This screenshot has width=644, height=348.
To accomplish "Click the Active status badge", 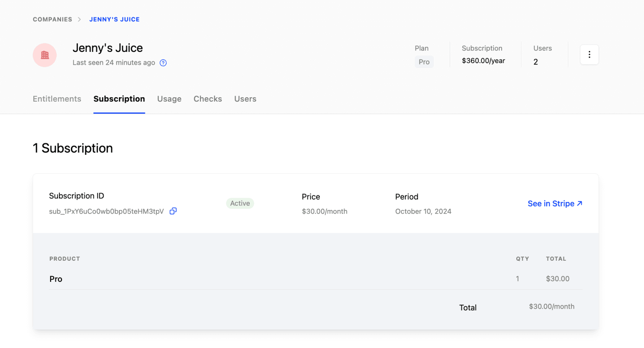I will [240, 203].
